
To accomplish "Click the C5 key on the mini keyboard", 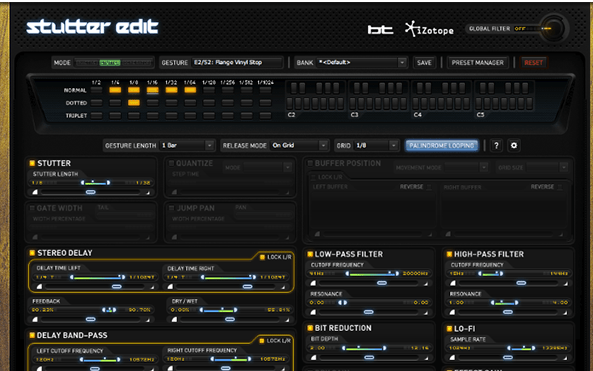I will pos(479,103).
